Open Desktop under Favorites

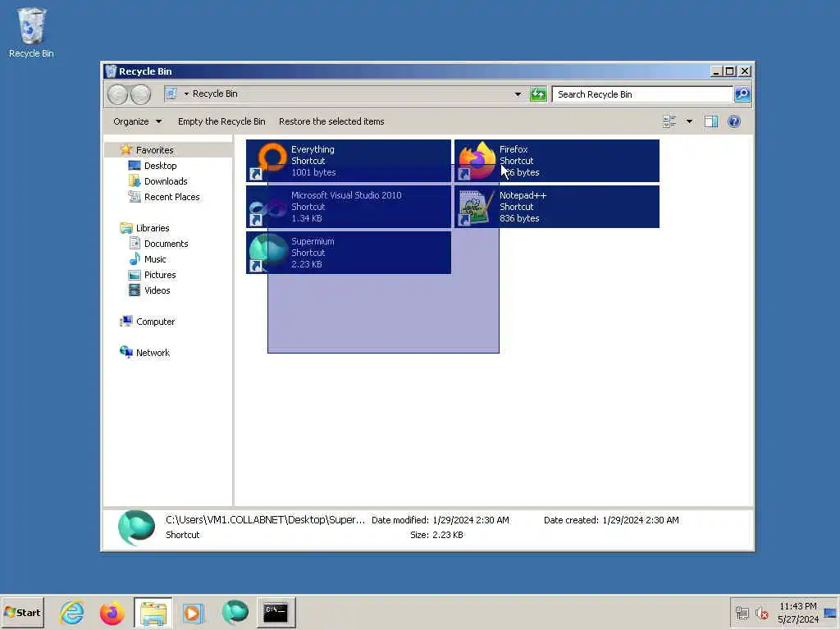[x=160, y=166]
